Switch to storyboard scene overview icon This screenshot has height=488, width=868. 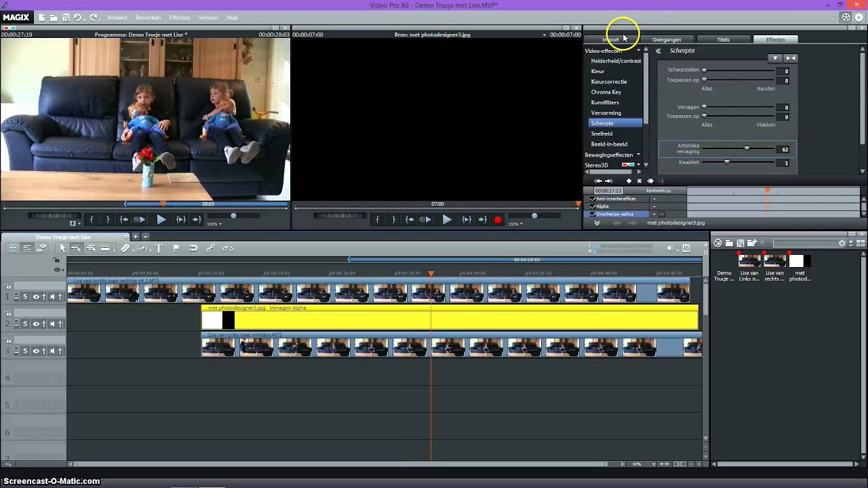pyautogui.click(x=13, y=249)
